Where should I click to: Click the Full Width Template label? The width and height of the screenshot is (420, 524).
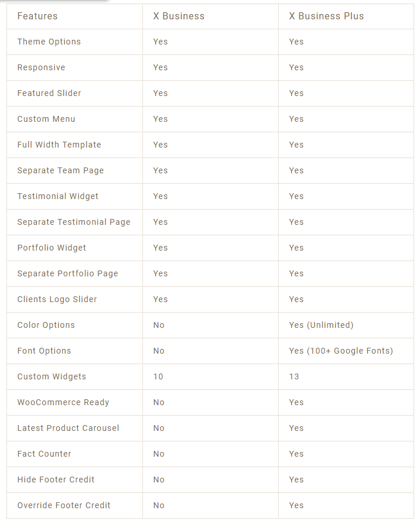tap(59, 145)
